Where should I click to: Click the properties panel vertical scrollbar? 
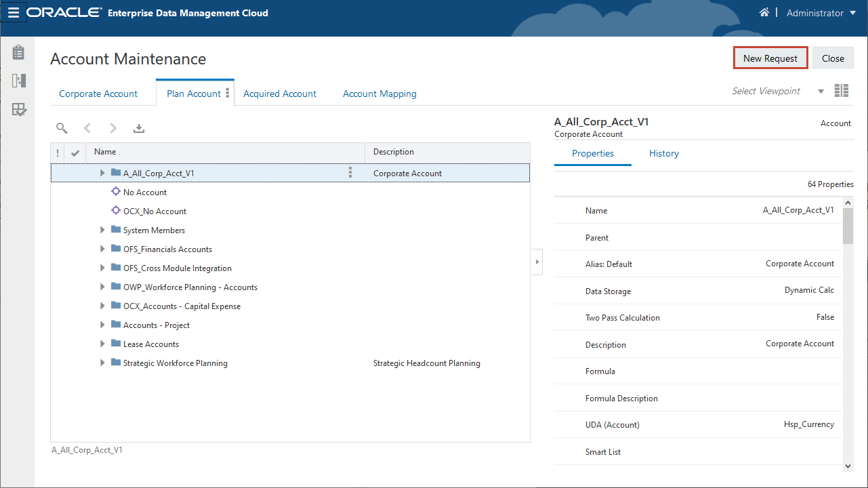848,226
